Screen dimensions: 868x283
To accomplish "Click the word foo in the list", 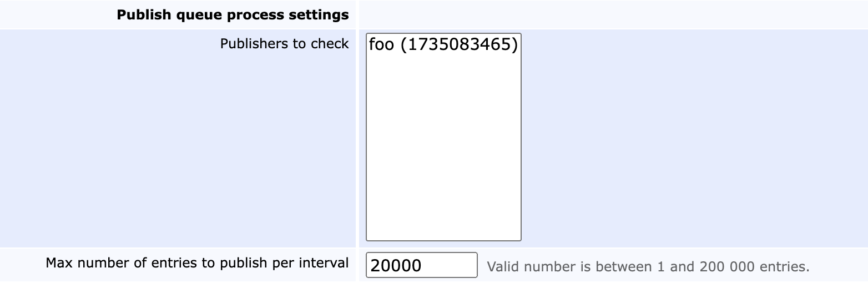I will point(381,44).
